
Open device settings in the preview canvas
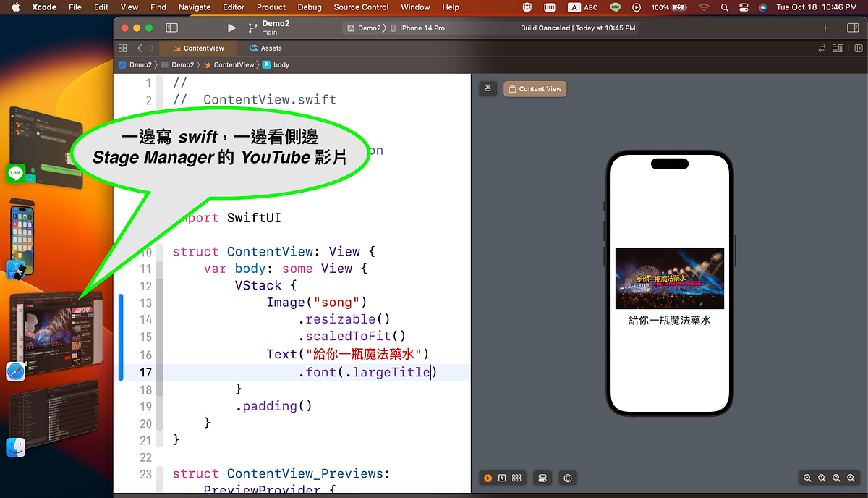[542, 478]
